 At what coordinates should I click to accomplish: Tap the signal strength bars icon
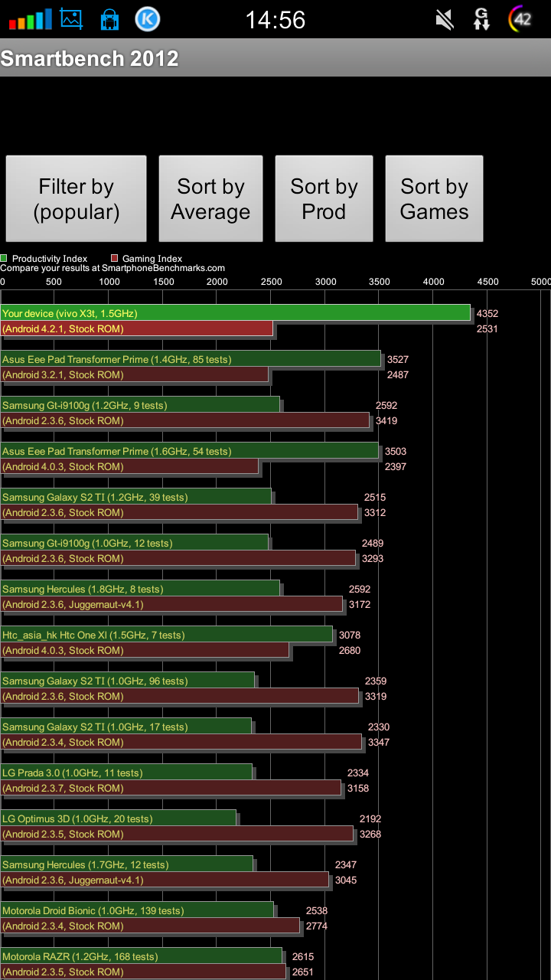(x=31, y=19)
